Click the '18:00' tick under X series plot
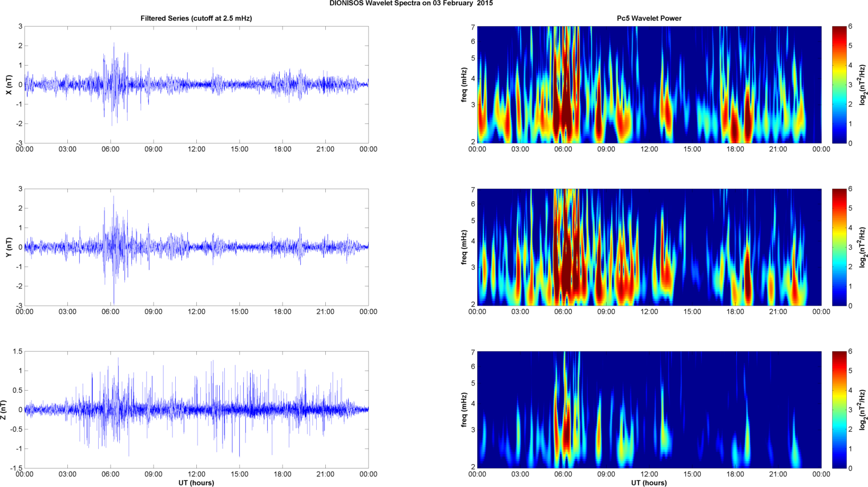Viewport: 868px width, 487px height. 282,149
